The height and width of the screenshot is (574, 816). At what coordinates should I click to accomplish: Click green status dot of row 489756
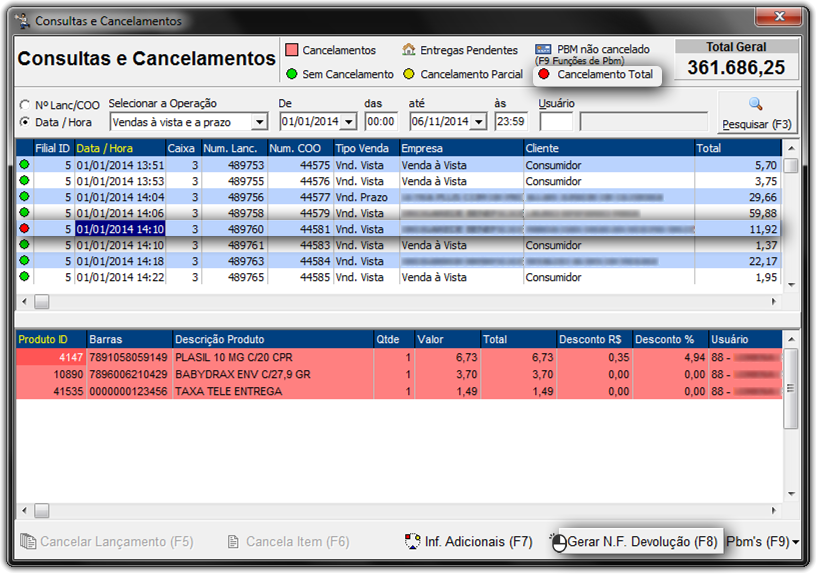(24, 197)
